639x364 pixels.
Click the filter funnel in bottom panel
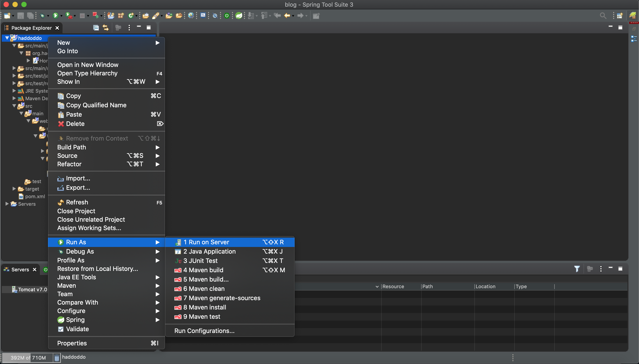tap(577, 269)
